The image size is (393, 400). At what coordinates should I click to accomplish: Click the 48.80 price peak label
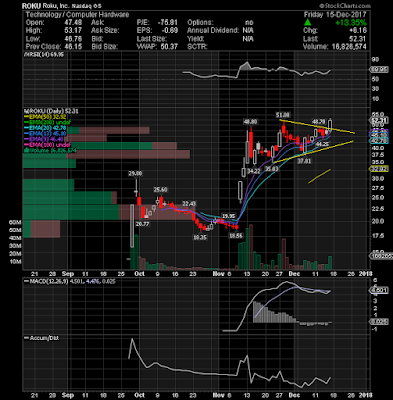250,122
